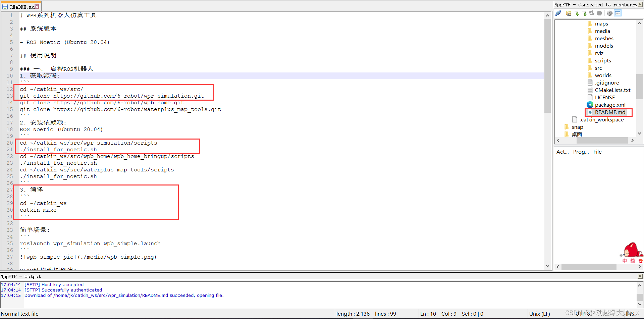Image resolution: width=644 pixels, height=319 pixels.
Task: Click the length : 2,136 status field
Action: coord(353,314)
